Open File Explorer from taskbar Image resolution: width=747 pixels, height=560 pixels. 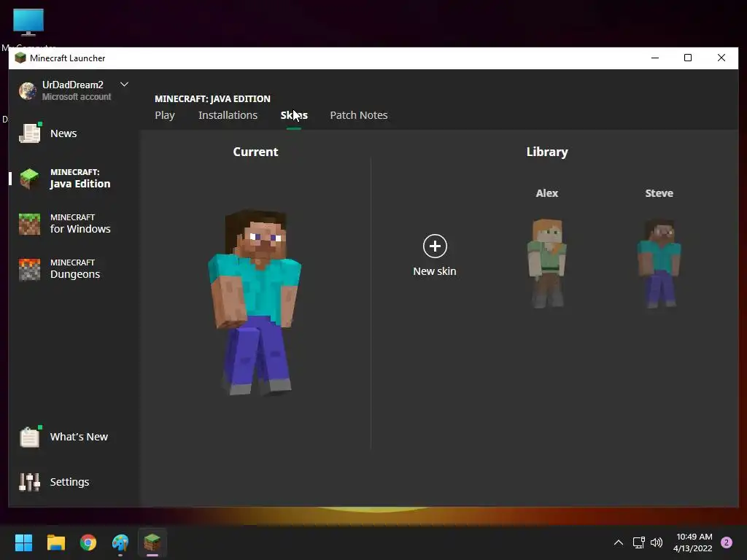(x=55, y=542)
